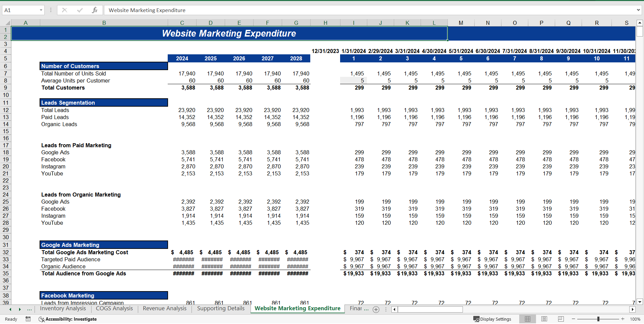Click the cancel entry X icon
This screenshot has width=644, height=324.
pos(64,10)
